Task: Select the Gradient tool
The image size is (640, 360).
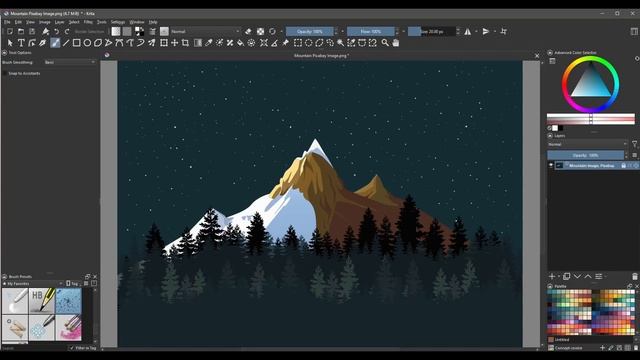Action: [x=198, y=43]
